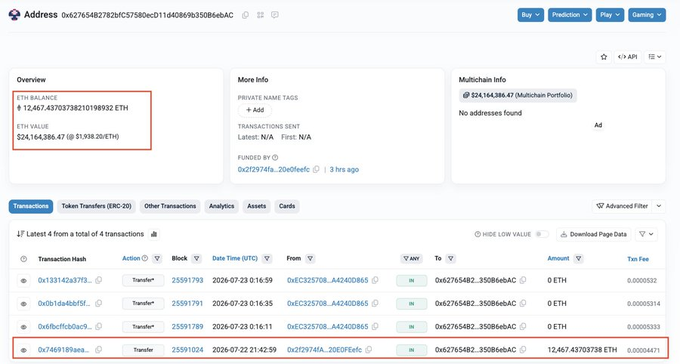Filter the Amount column
680x364 pixels.
tap(579, 259)
